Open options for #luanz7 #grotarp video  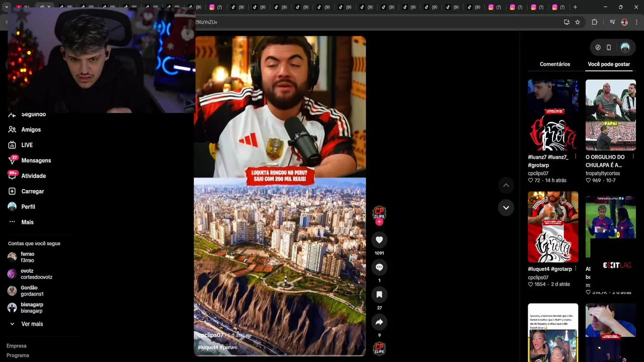click(x=576, y=157)
